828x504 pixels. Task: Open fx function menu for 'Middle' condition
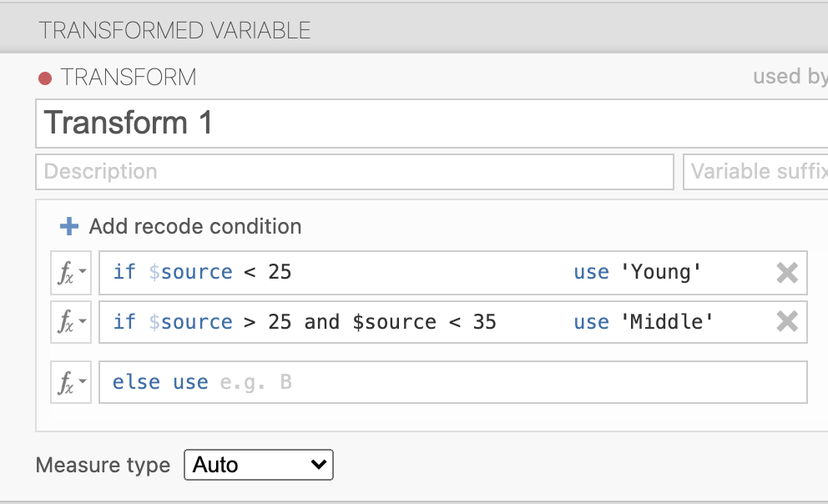pos(70,323)
